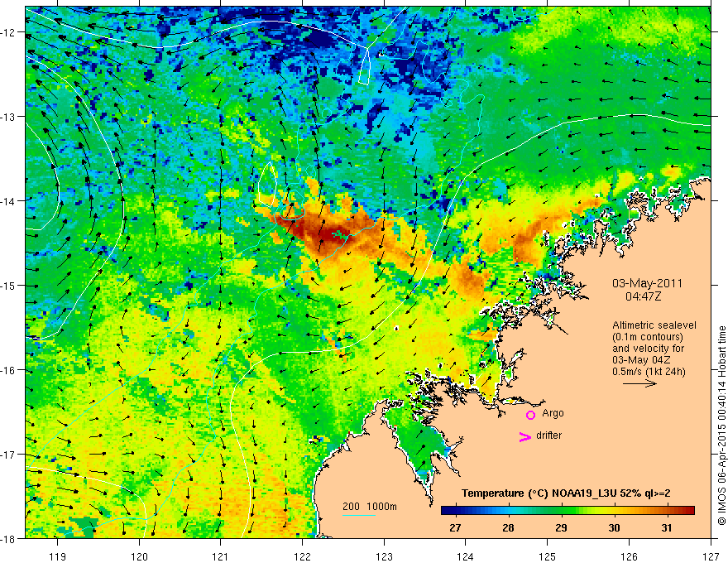Click the 'and velocity for' caption line
Screen dimensions: 728x563
[x=648, y=349]
